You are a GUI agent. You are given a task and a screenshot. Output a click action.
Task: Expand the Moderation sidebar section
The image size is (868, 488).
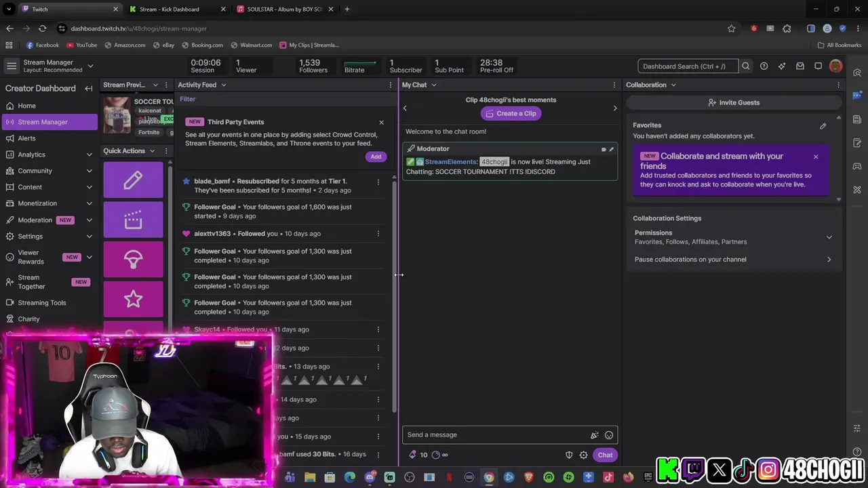[x=89, y=220]
